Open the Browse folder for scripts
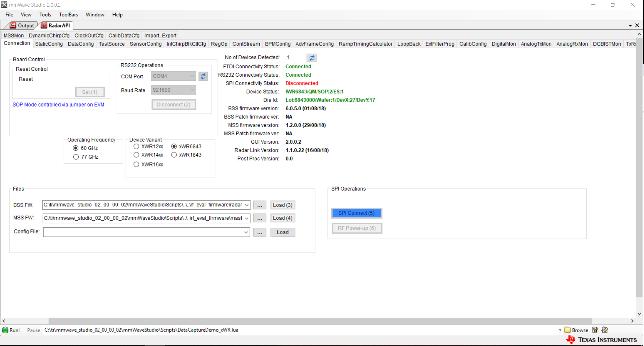The height and width of the screenshot is (346, 644). coord(576,330)
